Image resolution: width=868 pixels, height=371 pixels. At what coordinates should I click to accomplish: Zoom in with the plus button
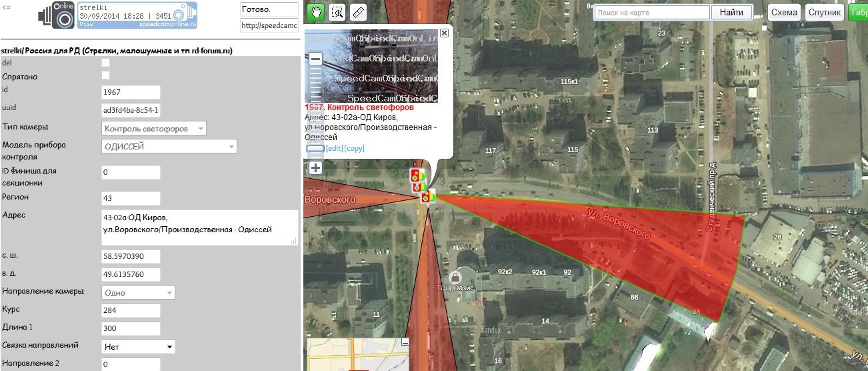[x=316, y=168]
